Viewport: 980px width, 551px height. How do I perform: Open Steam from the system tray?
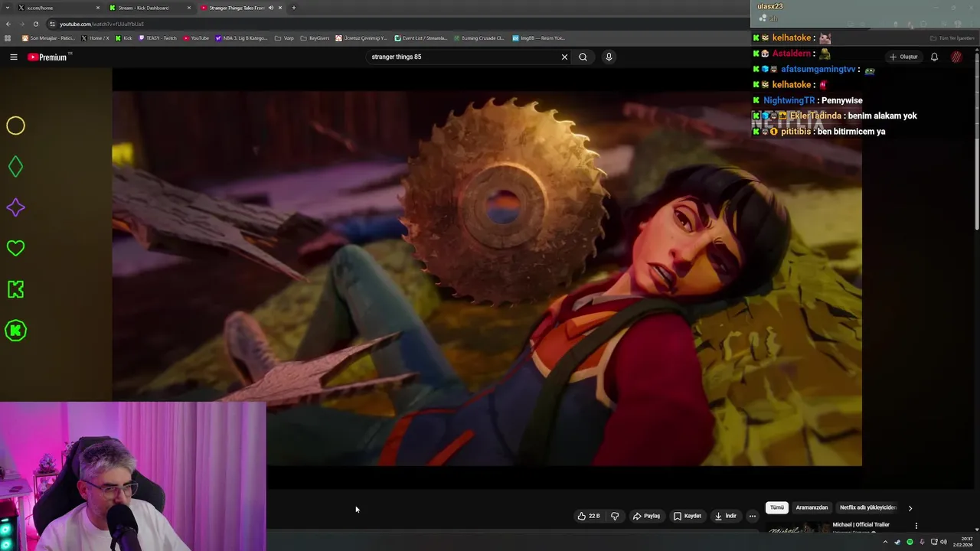897,542
